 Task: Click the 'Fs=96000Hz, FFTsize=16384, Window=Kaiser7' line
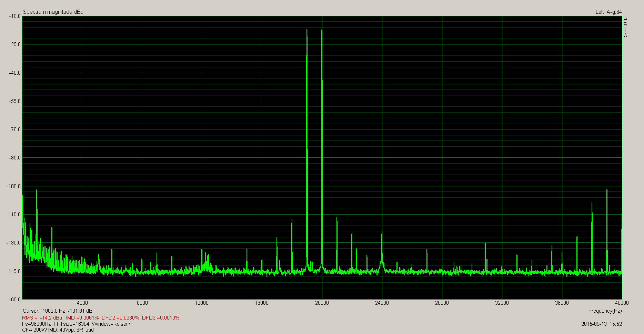click(x=76, y=324)
